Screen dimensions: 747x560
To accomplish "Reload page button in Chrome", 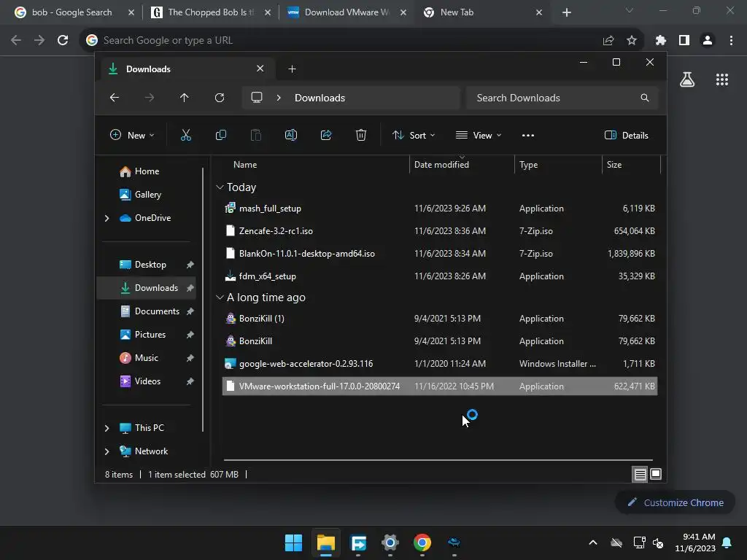I will pyautogui.click(x=63, y=41).
